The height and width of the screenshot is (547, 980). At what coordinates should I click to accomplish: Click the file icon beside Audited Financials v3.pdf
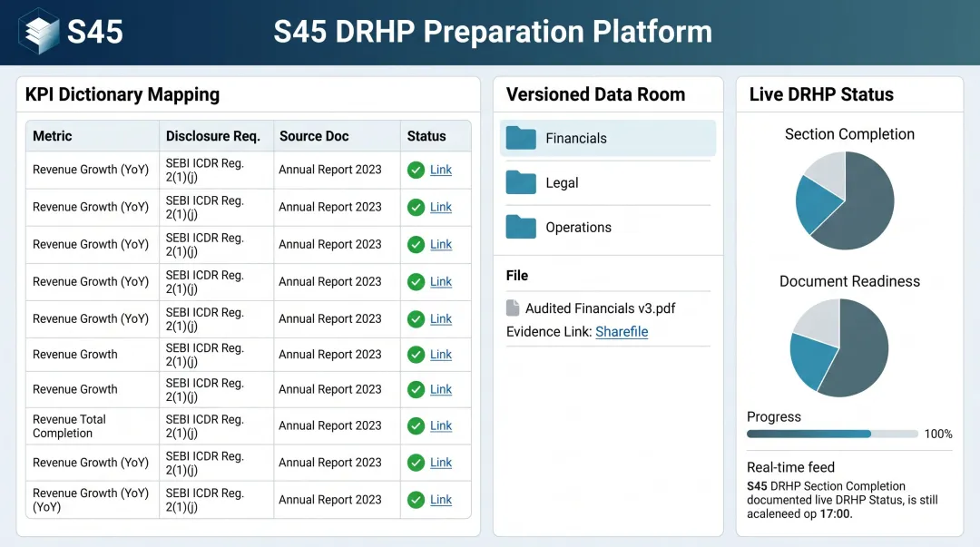[x=513, y=308]
